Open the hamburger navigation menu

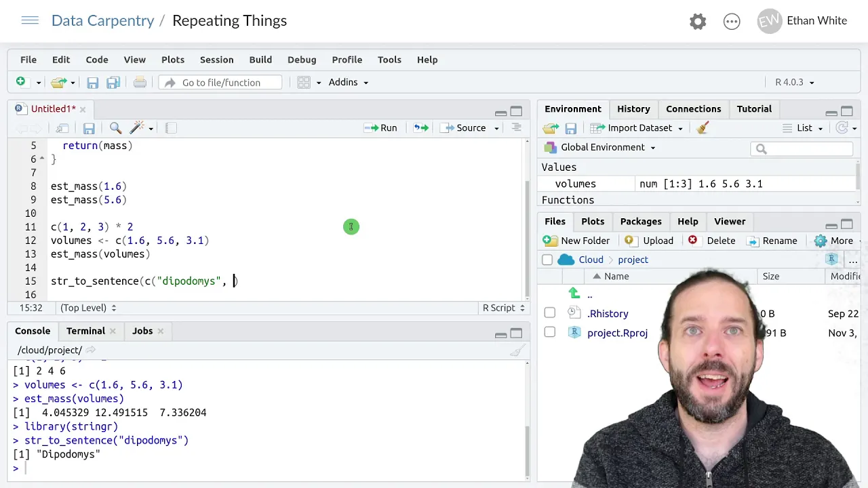pos(30,20)
